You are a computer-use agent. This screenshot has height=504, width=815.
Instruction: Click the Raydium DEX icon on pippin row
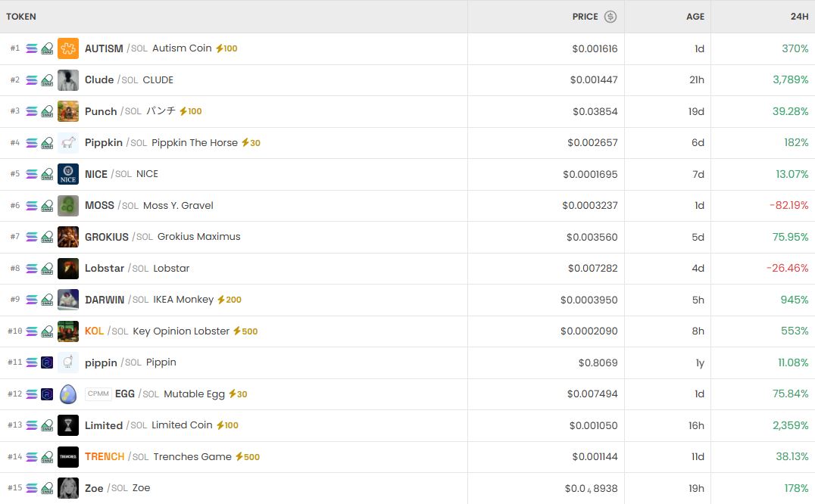47,362
